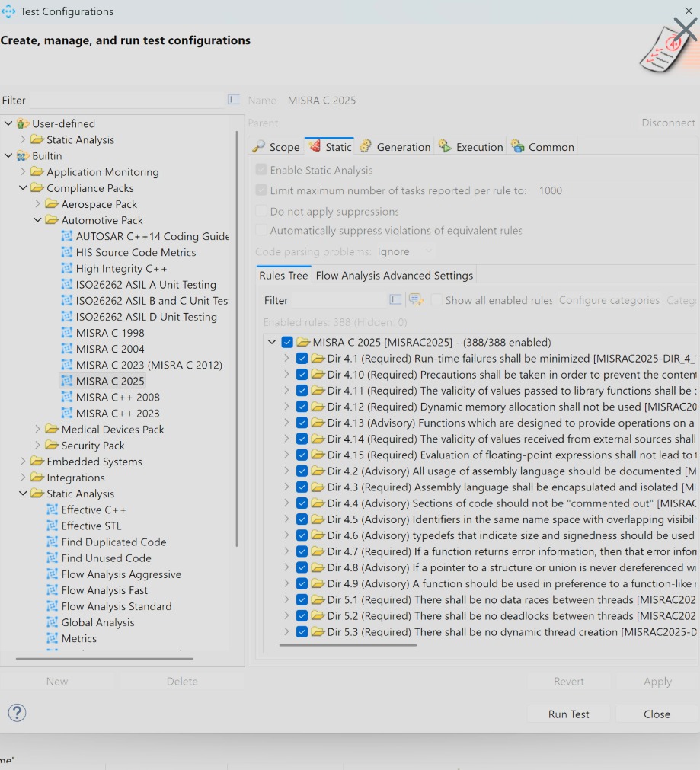Click the rule search comments icon
This screenshot has width=700, height=770.
416,299
